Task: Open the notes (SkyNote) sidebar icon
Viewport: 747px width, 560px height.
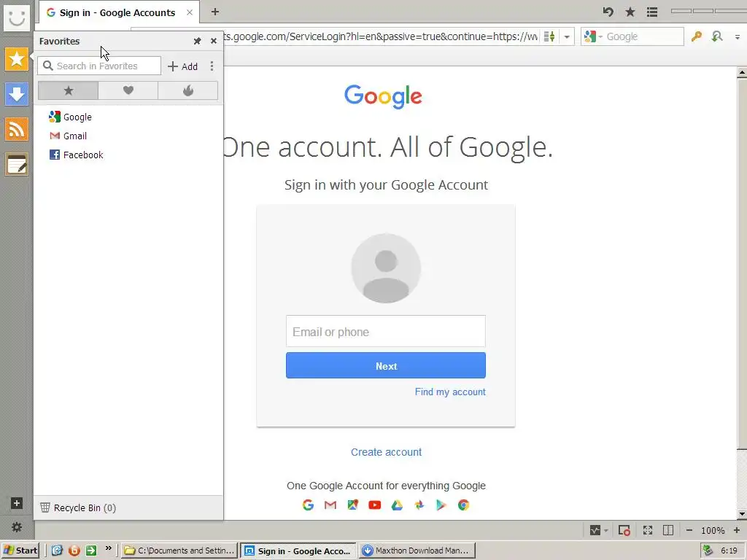Action: click(17, 164)
